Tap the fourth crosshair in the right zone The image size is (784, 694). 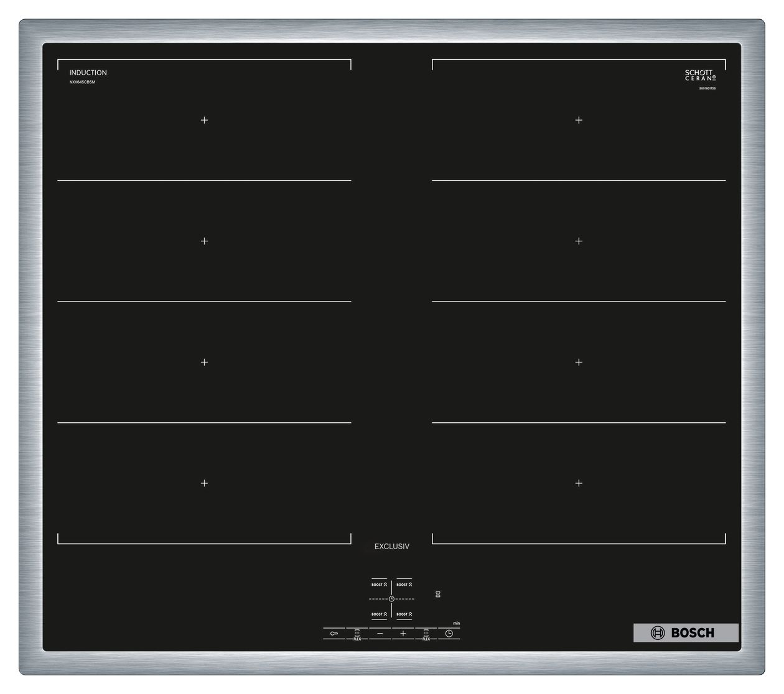tap(579, 483)
